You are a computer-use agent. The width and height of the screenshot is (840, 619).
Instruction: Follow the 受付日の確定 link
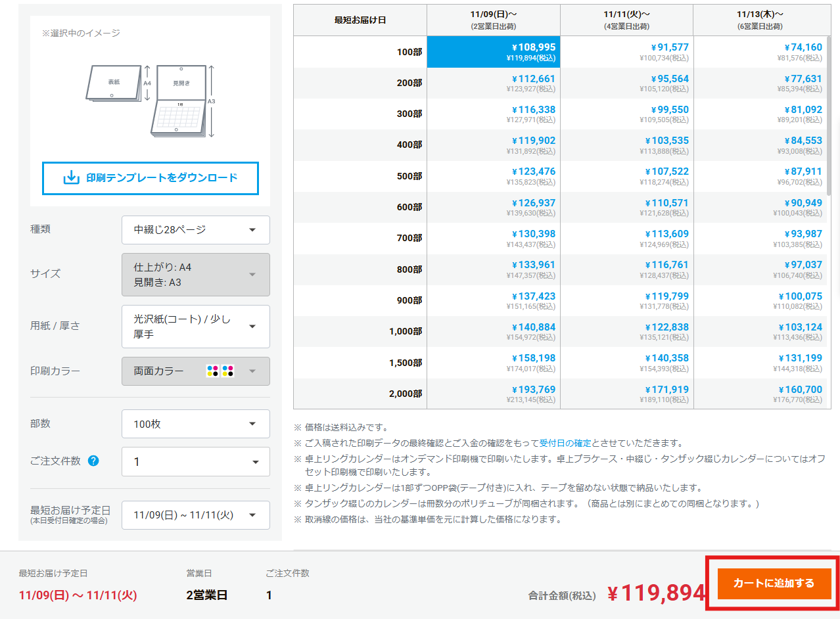tap(565, 443)
